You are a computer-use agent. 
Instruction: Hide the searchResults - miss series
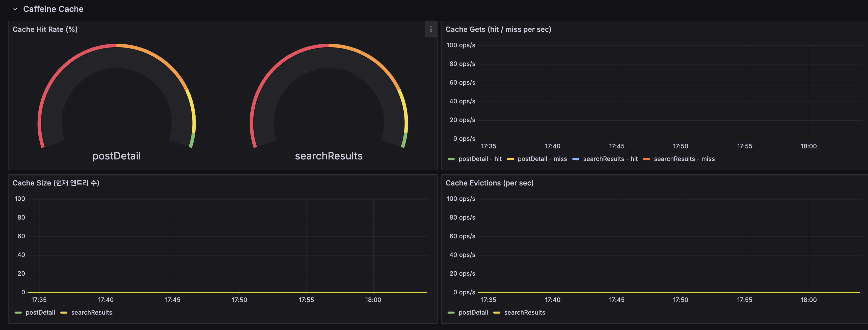tap(684, 159)
